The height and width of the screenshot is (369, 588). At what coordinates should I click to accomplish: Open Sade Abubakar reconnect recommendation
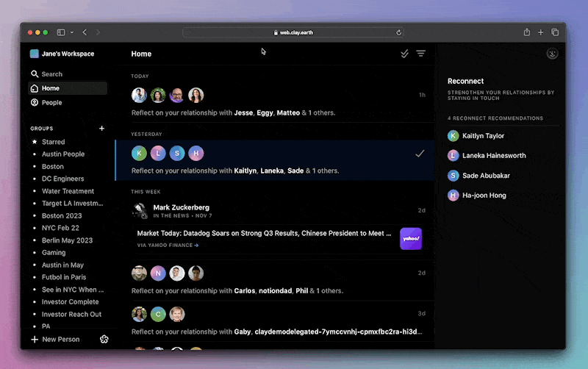coord(478,176)
